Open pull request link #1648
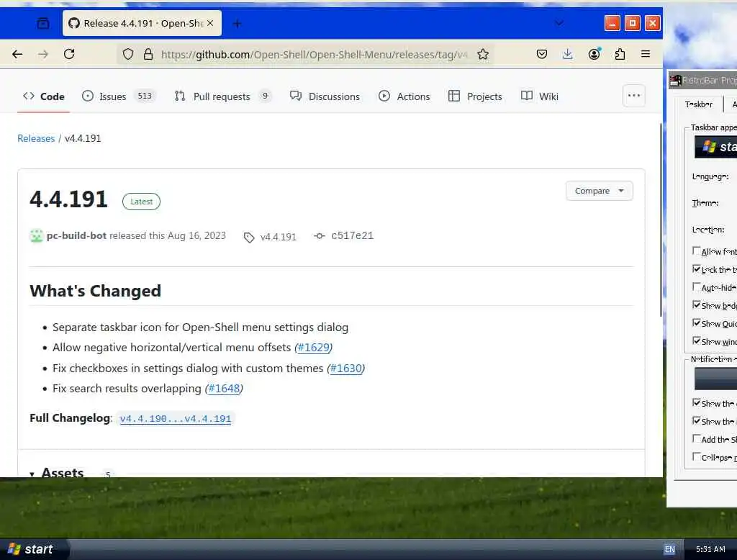Image resolution: width=737 pixels, height=560 pixels. [224, 389]
